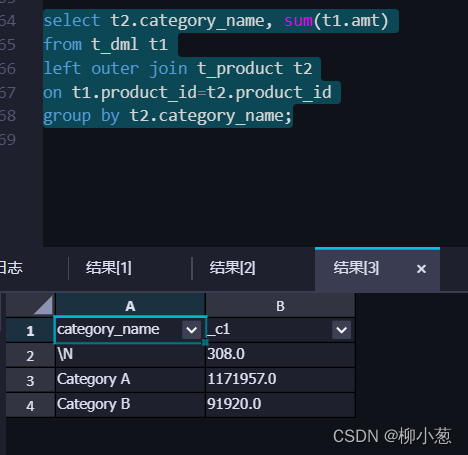Open the 日志 log tab

pyautogui.click(x=11, y=268)
